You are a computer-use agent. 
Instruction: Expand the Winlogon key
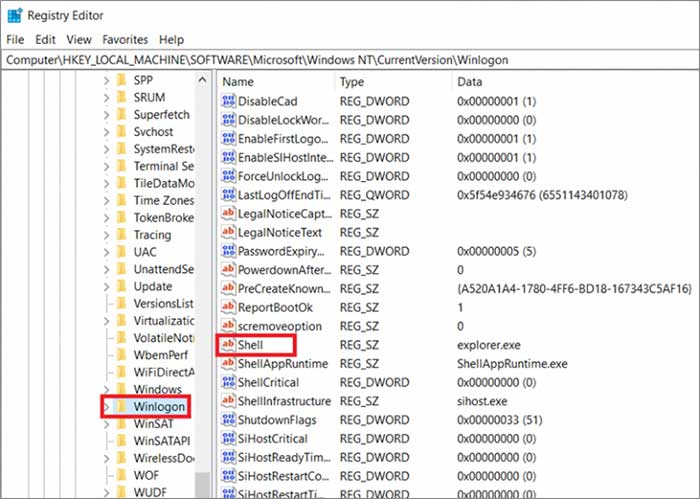(106, 407)
